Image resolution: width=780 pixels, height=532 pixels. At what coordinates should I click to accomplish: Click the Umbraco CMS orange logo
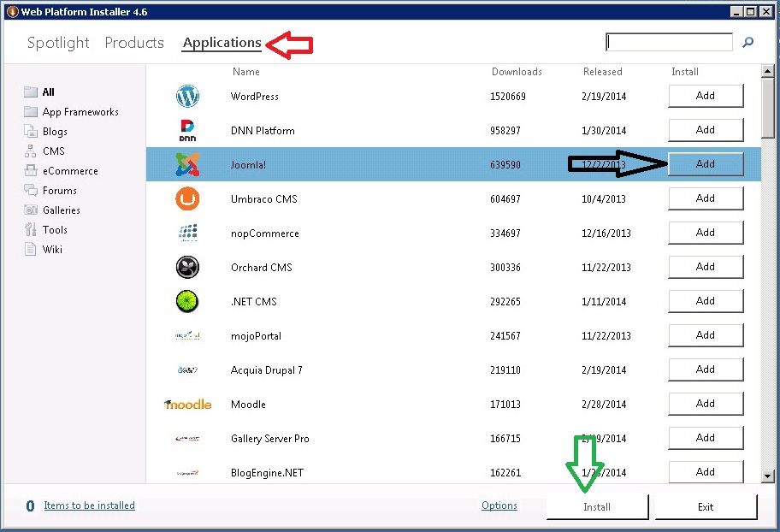187,198
